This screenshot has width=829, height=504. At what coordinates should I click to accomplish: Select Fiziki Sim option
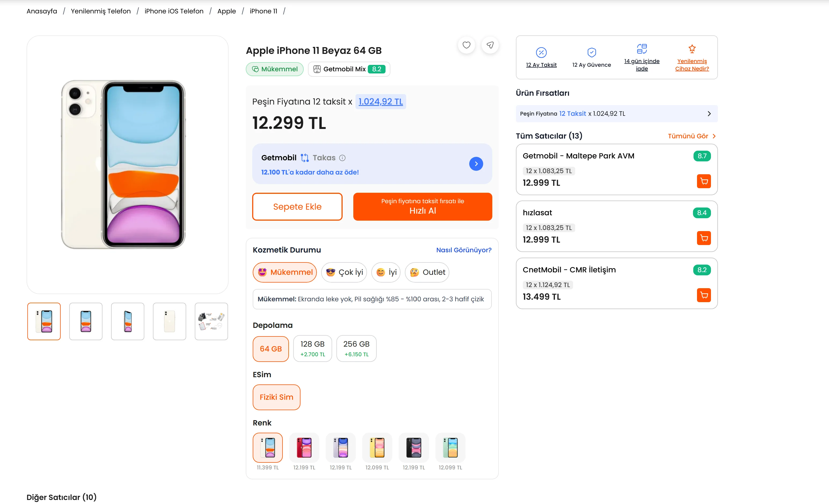[276, 397]
